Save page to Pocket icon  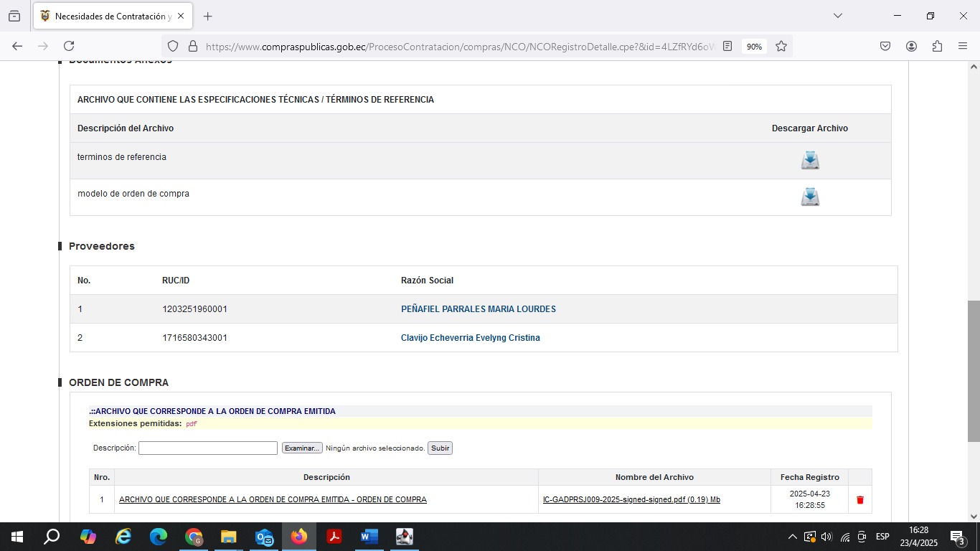(885, 46)
